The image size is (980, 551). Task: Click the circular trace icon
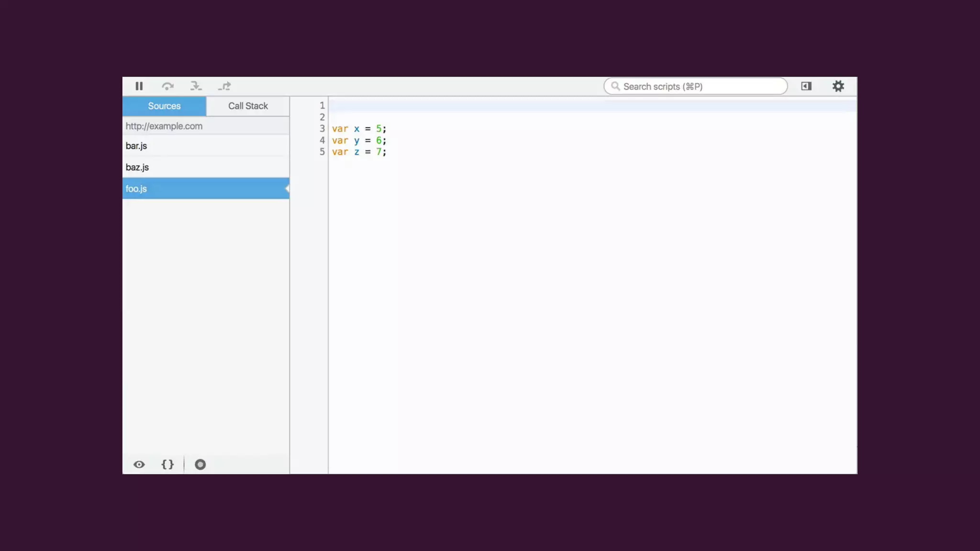pos(200,464)
